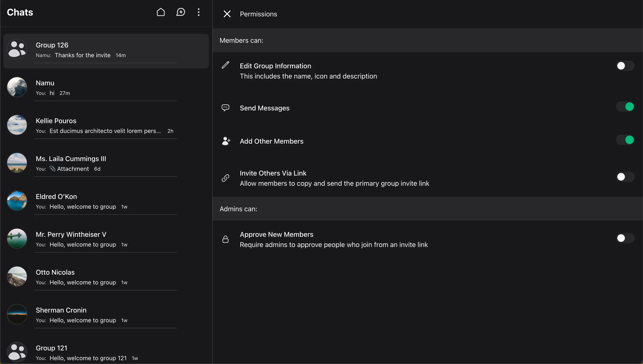
Task: Click the 'Permissions' panel title
Action: (x=258, y=14)
